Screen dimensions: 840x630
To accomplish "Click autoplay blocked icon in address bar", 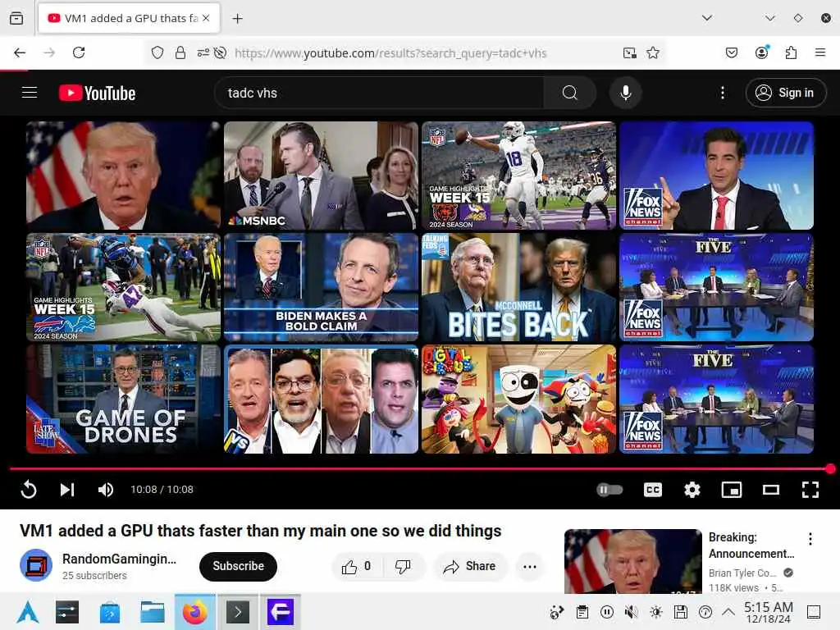I will click(220, 52).
